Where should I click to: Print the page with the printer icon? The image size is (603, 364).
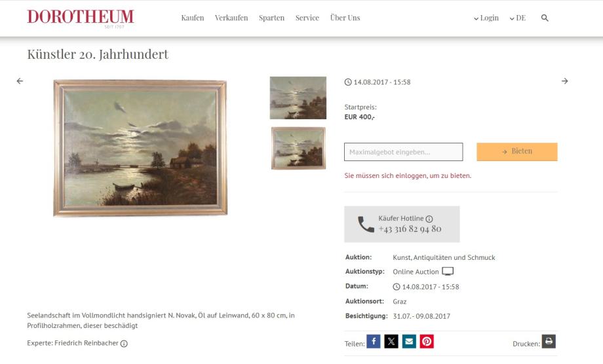pyautogui.click(x=549, y=341)
